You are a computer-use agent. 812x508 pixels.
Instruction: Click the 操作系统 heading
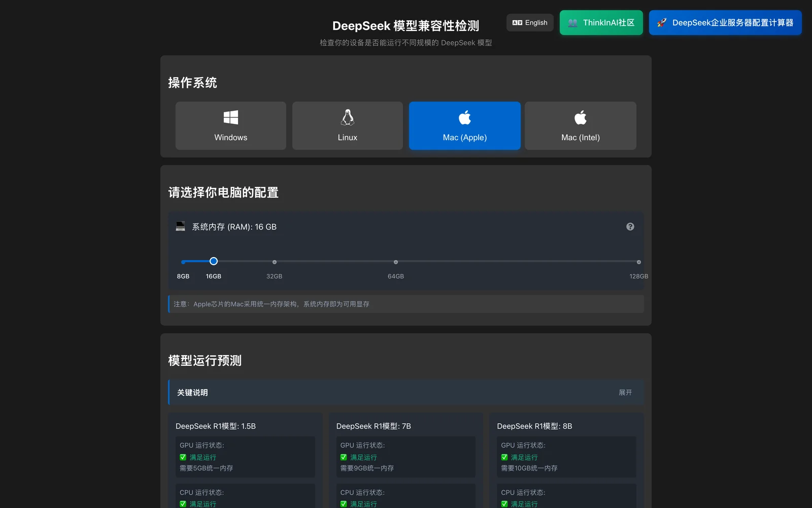tap(192, 83)
